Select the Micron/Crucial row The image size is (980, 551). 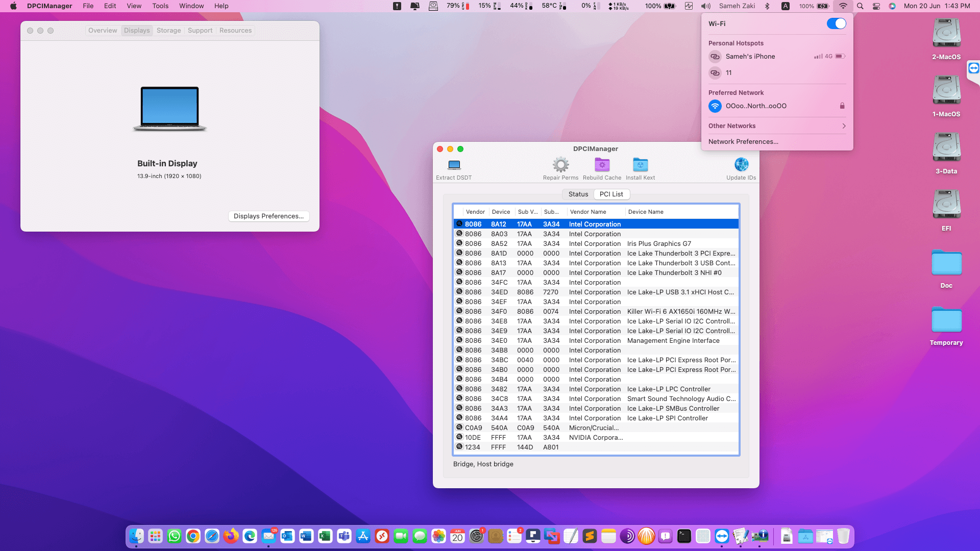(596, 428)
